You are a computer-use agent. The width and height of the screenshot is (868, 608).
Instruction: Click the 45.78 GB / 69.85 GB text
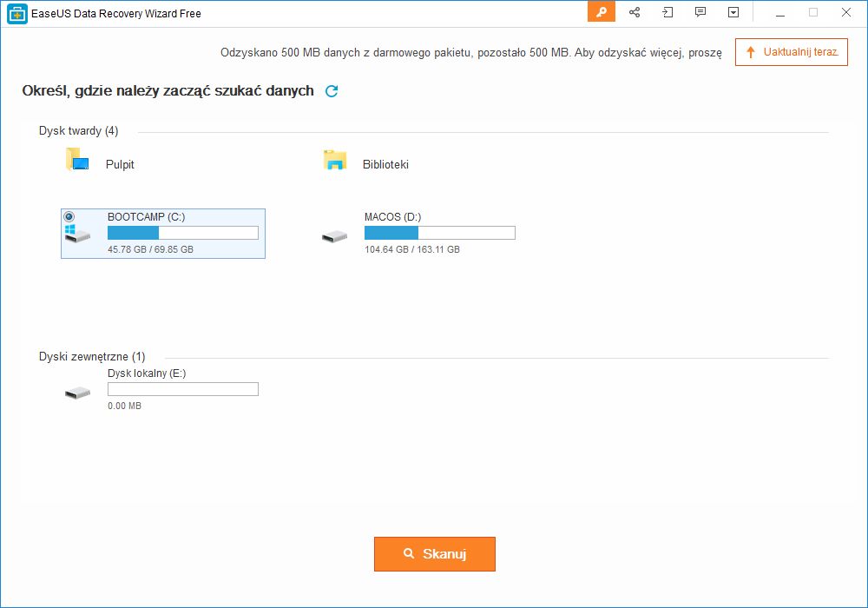(x=150, y=249)
